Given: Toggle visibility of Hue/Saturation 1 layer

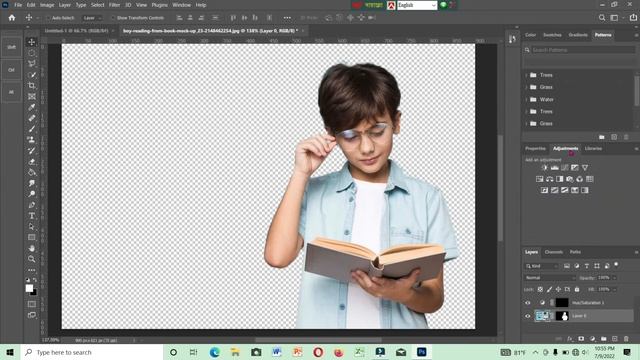Looking at the screenshot, I should click(x=528, y=303).
